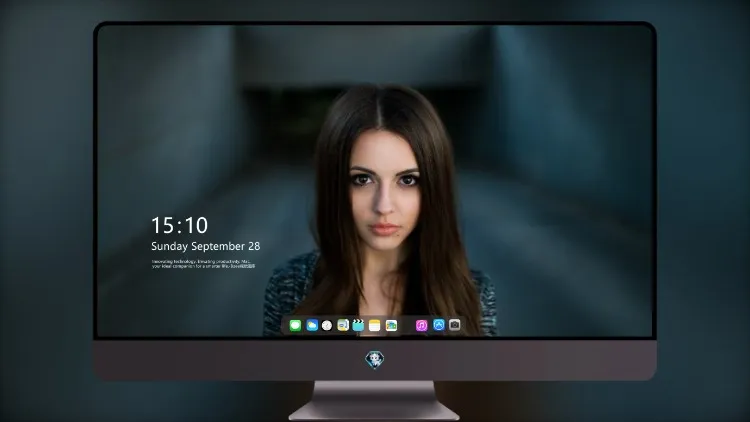
Task: Open the Weather app in the dock
Action: pos(312,325)
